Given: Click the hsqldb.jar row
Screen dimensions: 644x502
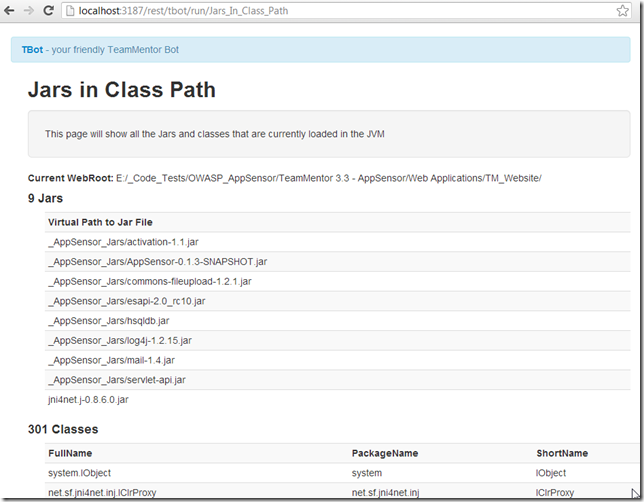Looking at the screenshot, I should pyautogui.click(x=108, y=321).
